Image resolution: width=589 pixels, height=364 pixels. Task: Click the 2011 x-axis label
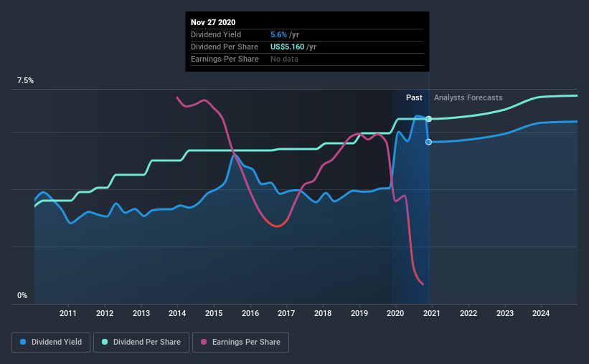point(68,313)
